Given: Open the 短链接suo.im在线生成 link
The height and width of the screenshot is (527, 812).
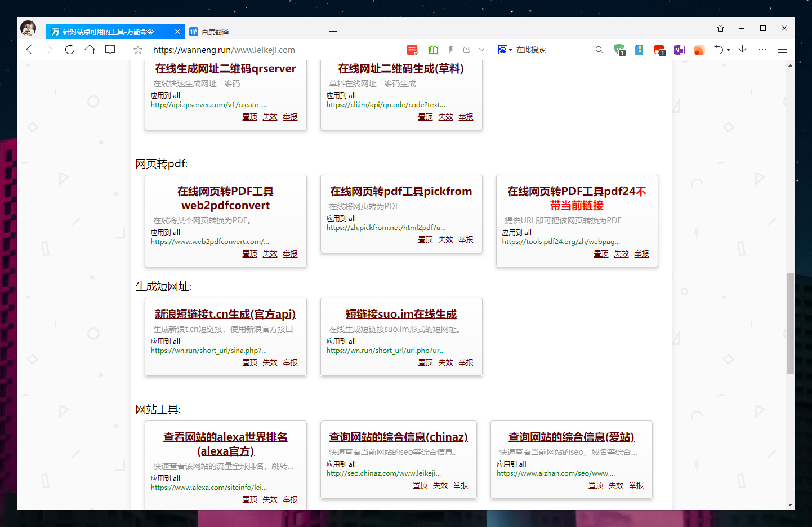Looking at the screenshot, I should (x=401, y=314).
